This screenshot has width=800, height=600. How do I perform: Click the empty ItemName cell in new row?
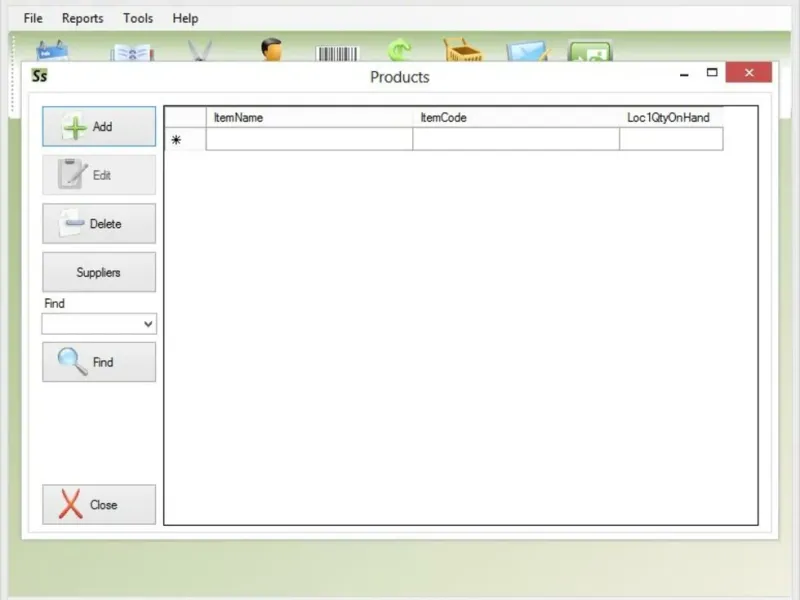pyautogui.click(x=309, y=139)
